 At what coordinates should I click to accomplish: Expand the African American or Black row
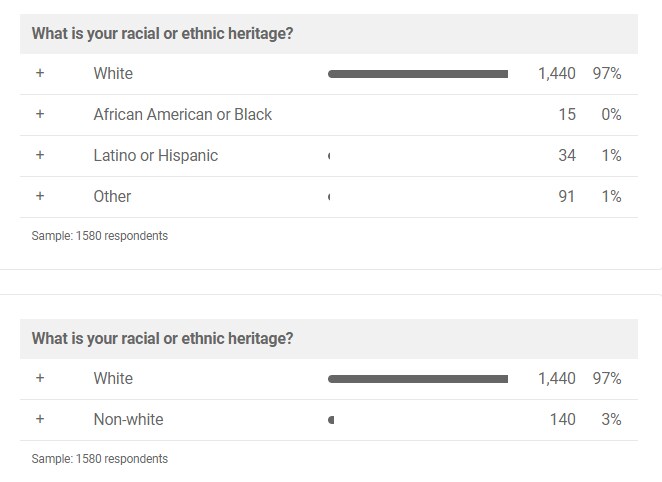click(40, 114)
